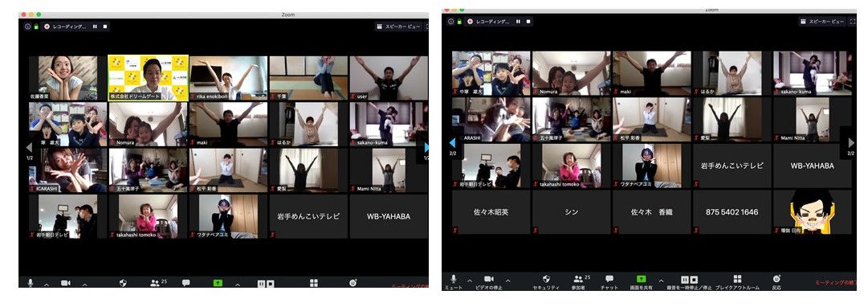The height and width of the screenshot is (307, 868).
Task: Open the 反応 reactions icon
Action: point(776,280)
